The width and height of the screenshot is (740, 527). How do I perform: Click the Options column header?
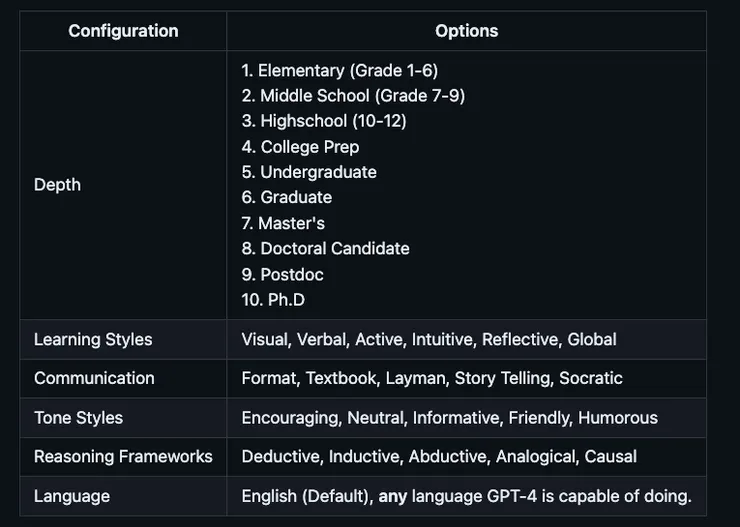466,31
